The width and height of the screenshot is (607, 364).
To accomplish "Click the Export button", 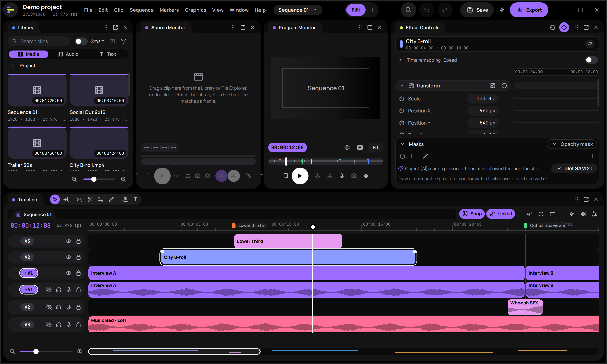I will [529, 10].
